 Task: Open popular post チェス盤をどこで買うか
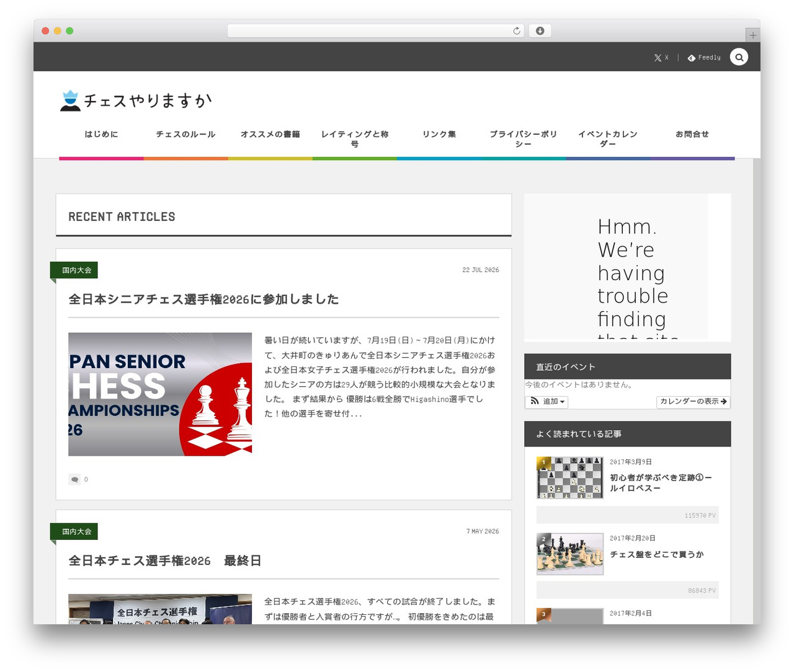pos(657,555)
